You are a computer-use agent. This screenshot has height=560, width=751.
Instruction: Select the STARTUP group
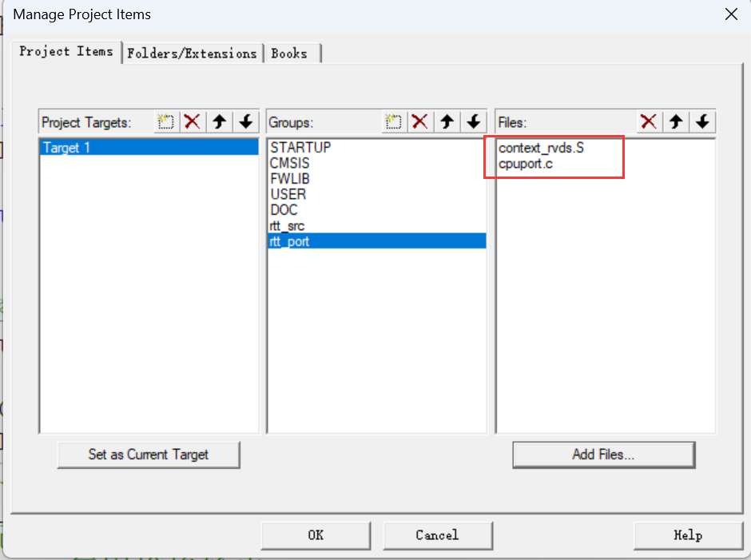click(x=376, y=147)
